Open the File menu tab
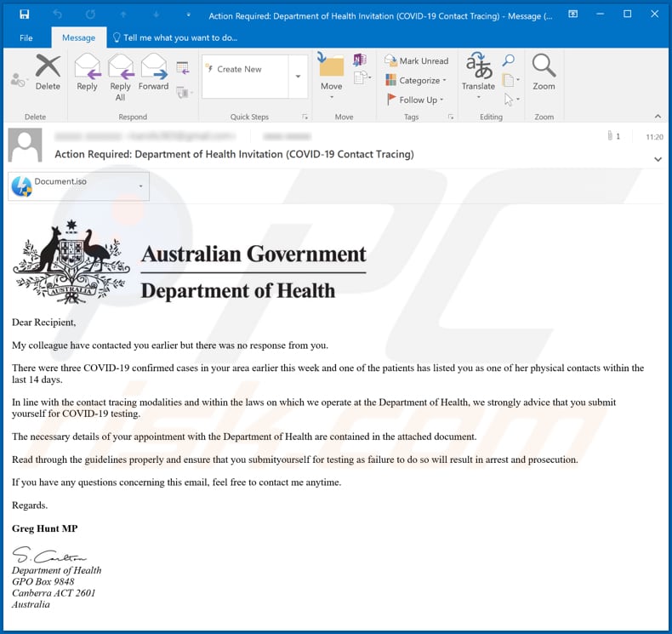672x634 pixels. [26, 37]
